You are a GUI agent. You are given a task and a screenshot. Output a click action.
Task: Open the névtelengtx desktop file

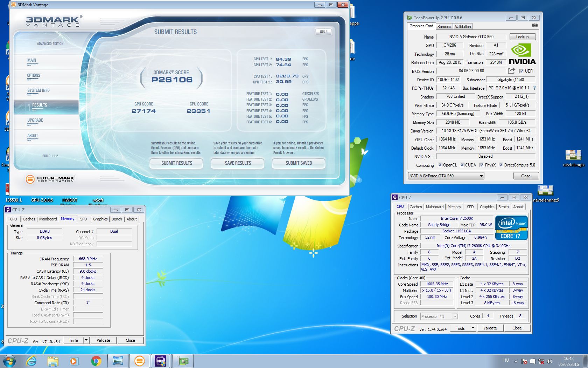(x=574, y=158)
